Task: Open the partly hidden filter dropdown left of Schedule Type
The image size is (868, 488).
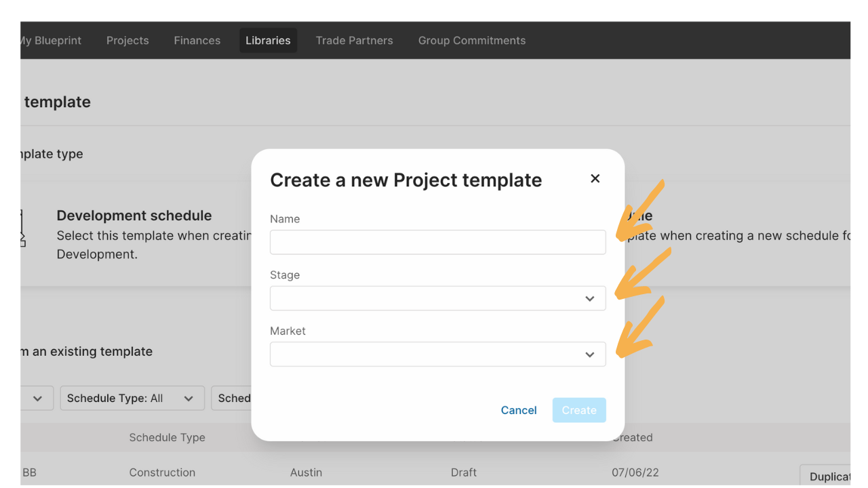Action: click(x=37, y=399)
